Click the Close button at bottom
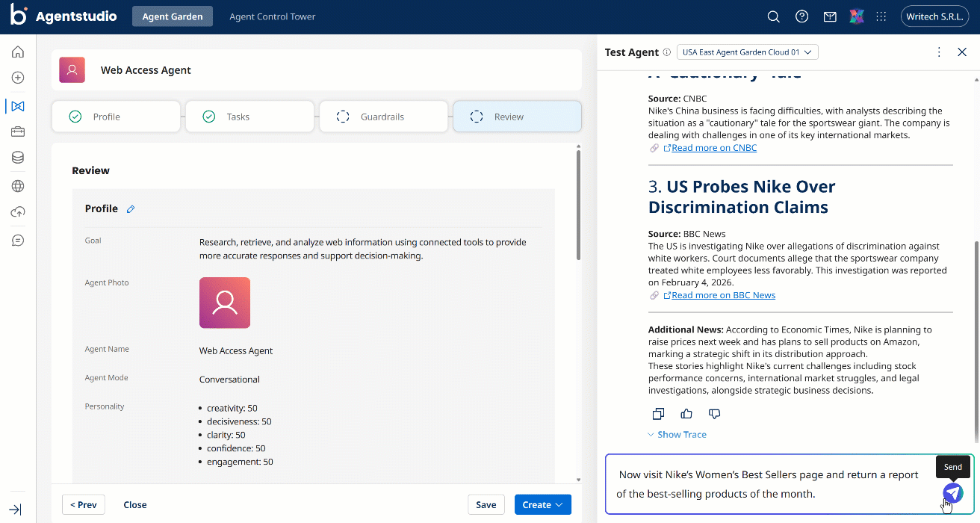 pos(135,505)
